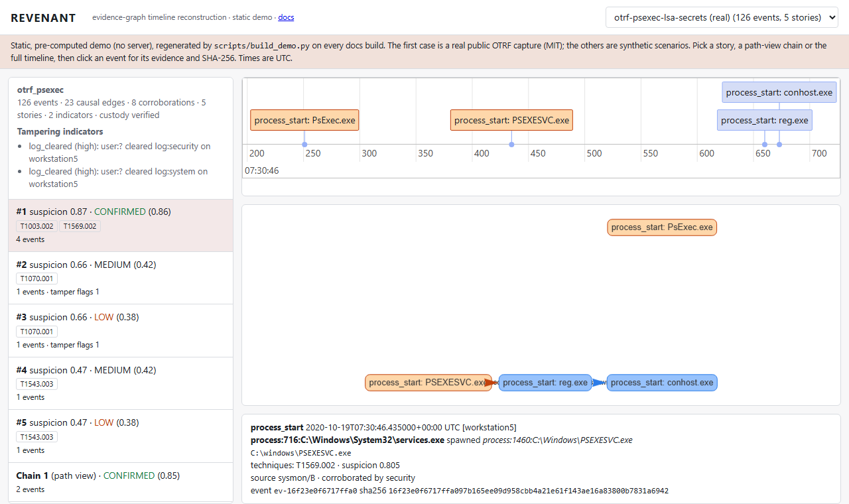This screenshot has height=504, width=849.
Task: Choose story #4 suspicion 0.47 MEDIUM
Action: [121, 383]
